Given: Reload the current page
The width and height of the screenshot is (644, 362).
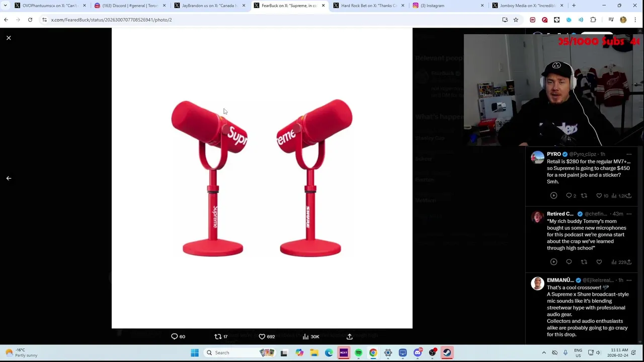Looking at the screenshot, I should pyautogui.click(x=30, y=20).
